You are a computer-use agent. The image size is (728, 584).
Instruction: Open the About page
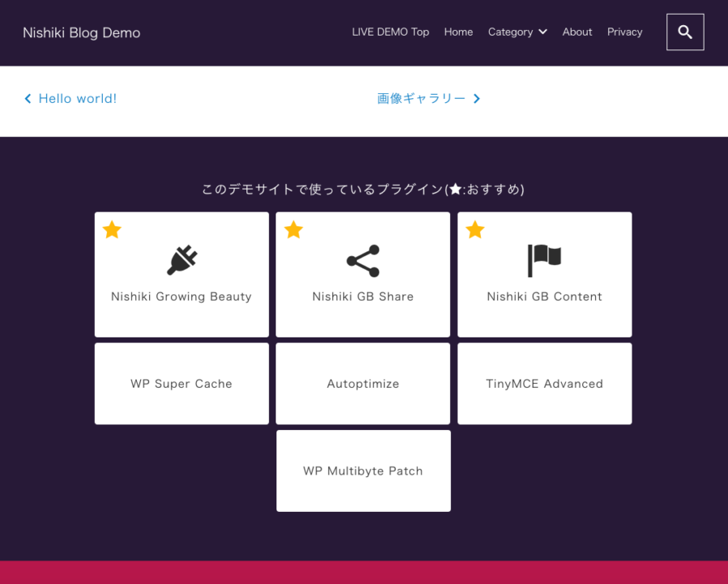577,32
